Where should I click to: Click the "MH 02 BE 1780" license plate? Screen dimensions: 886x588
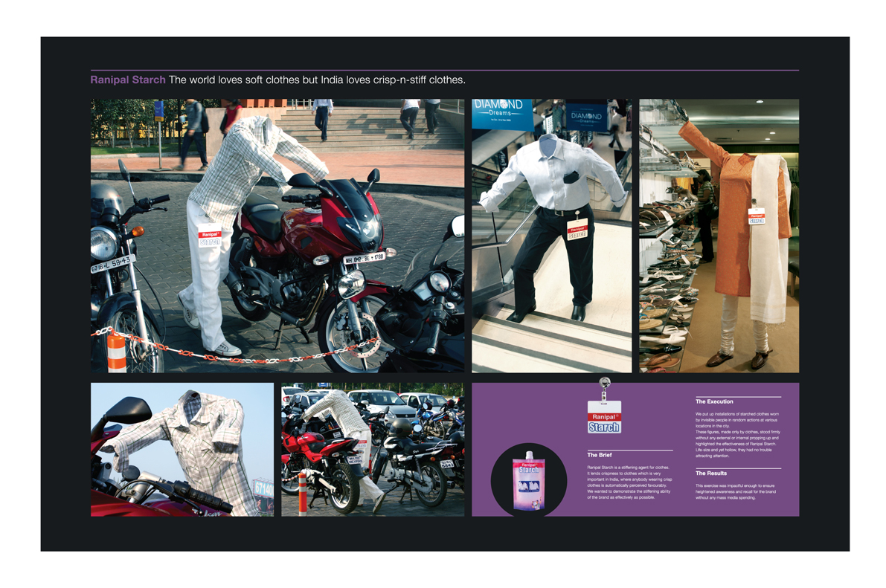click(x=364, y=259)
